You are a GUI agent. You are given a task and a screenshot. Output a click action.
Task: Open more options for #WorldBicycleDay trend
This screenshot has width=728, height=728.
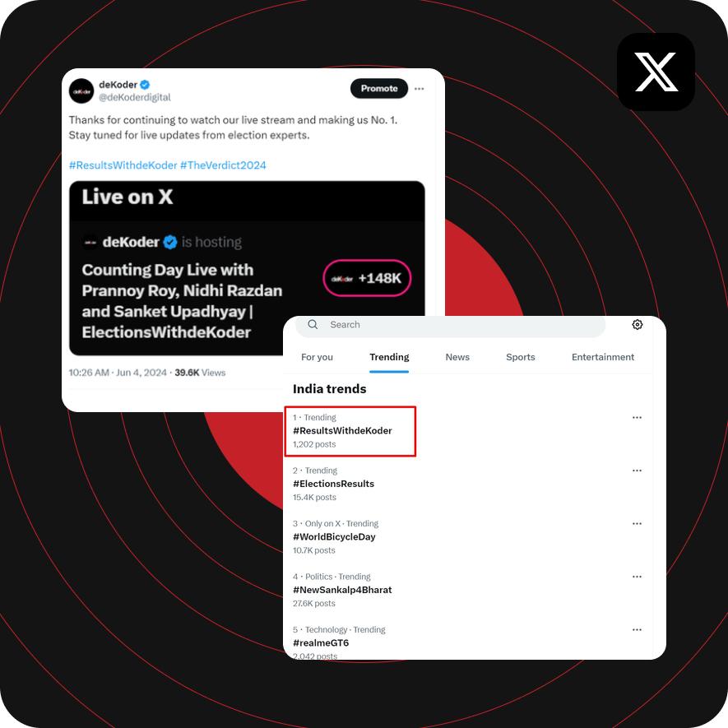[637, 523]
